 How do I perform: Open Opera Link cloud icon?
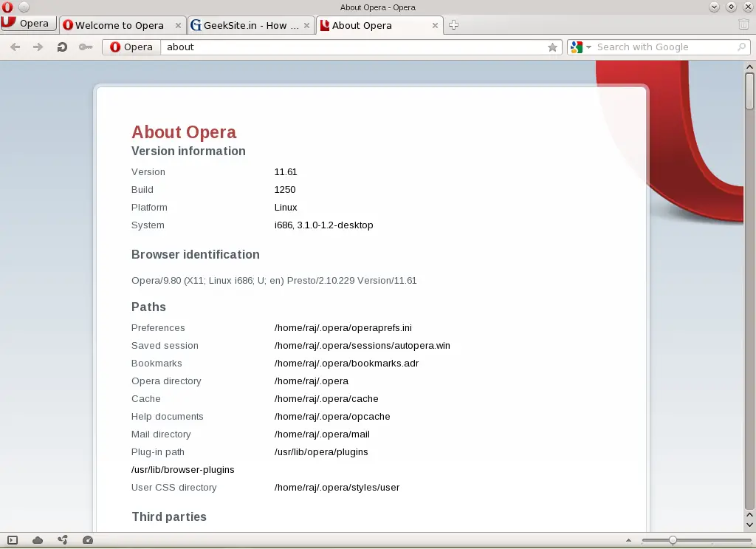coord(38,540)
